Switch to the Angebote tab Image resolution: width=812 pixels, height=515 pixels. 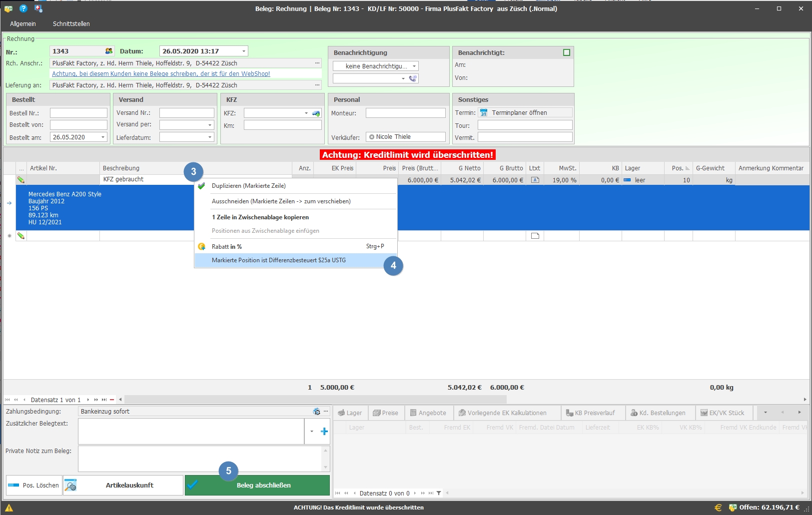tap(428, 413)
